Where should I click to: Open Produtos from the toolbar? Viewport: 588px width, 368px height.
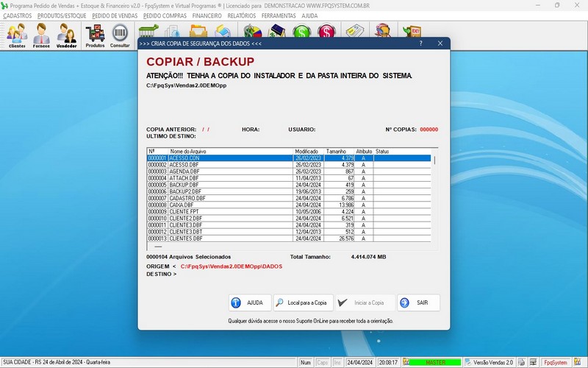click(95, 35)
